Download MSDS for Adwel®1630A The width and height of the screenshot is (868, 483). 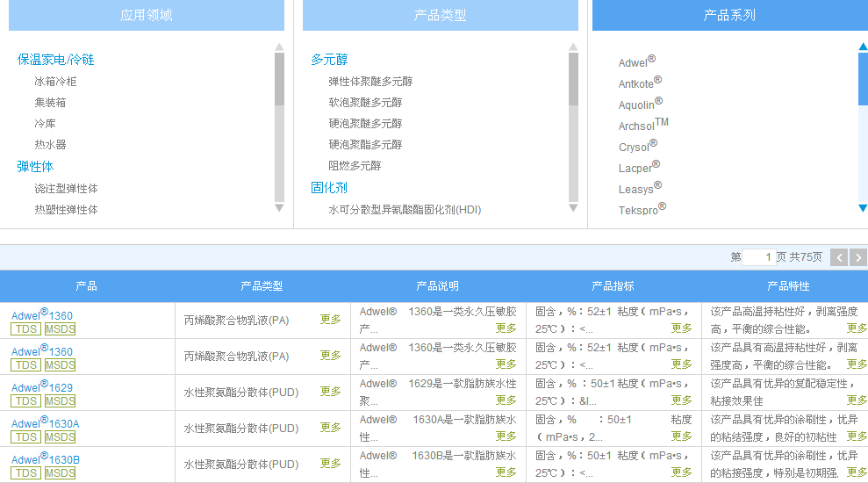point(60,437)
